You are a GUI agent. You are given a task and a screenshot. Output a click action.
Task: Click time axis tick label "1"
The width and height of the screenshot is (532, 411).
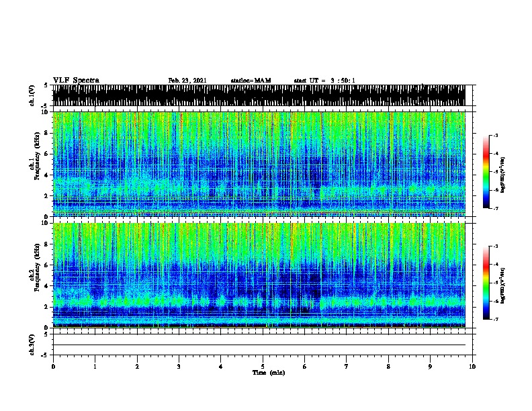95,367
